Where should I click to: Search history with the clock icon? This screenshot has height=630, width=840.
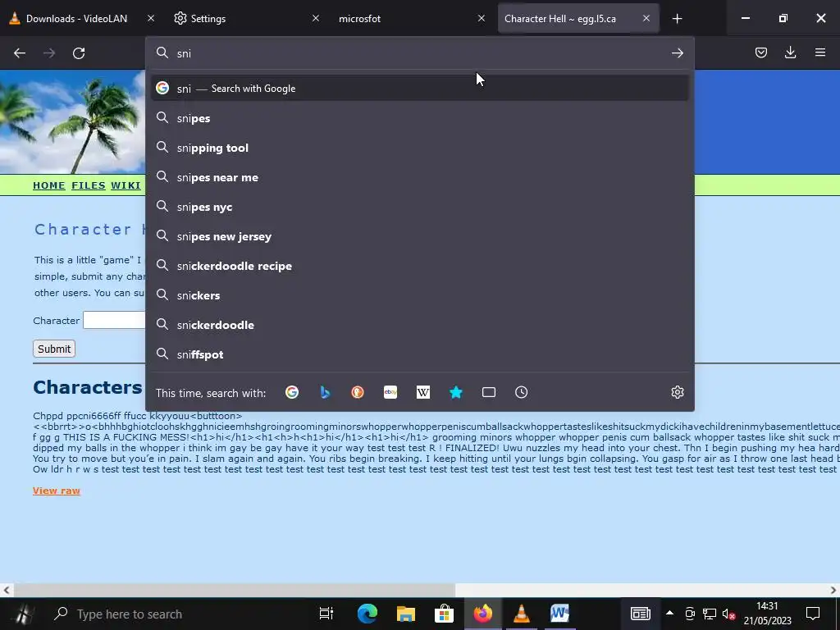click(x=521, y=393)
